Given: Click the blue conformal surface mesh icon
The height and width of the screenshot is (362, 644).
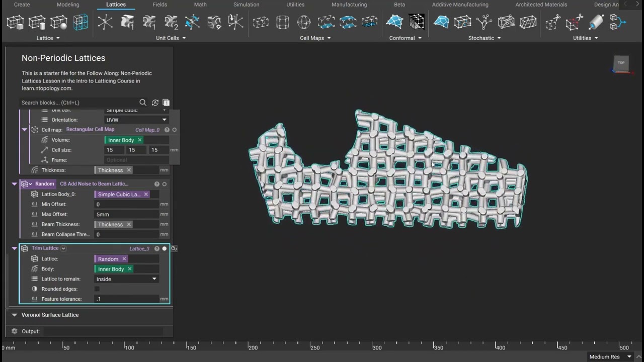Looking at the screenshot, I should tap(394, 22).
